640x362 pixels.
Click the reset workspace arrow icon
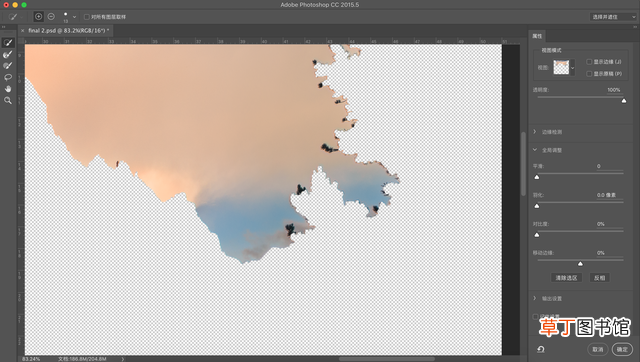541,349
